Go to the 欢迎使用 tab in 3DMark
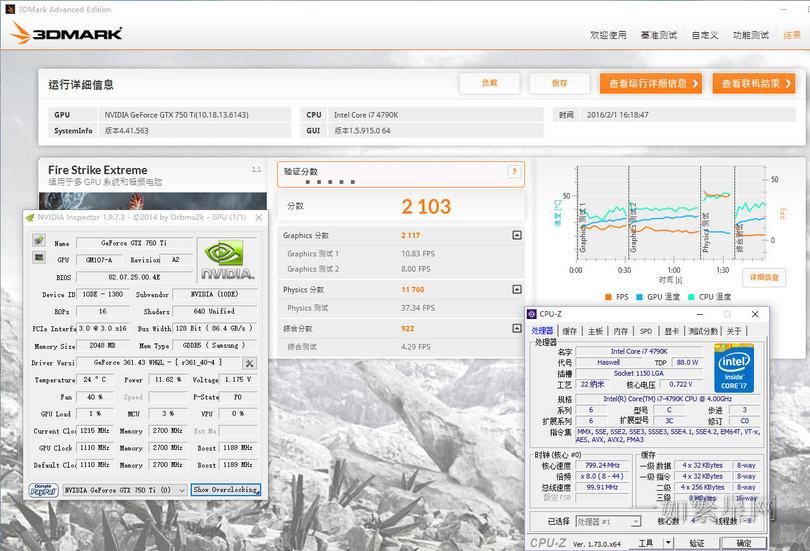The width and height of the screenshot is (810, 551). [608, 35]
